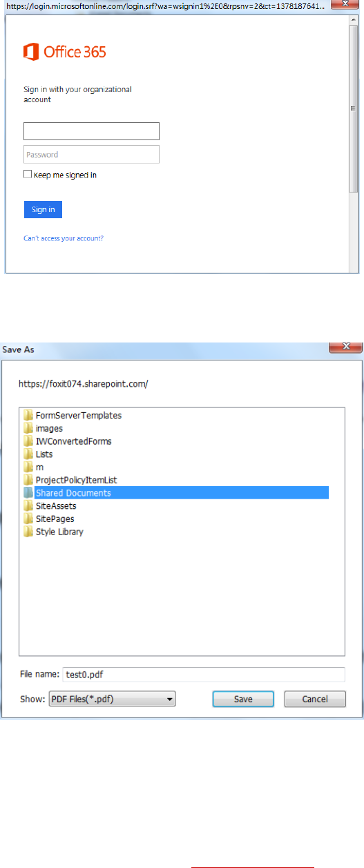This screenshot has height=868, width=364.
Task: Select the images folder icon
Action: 28,428
